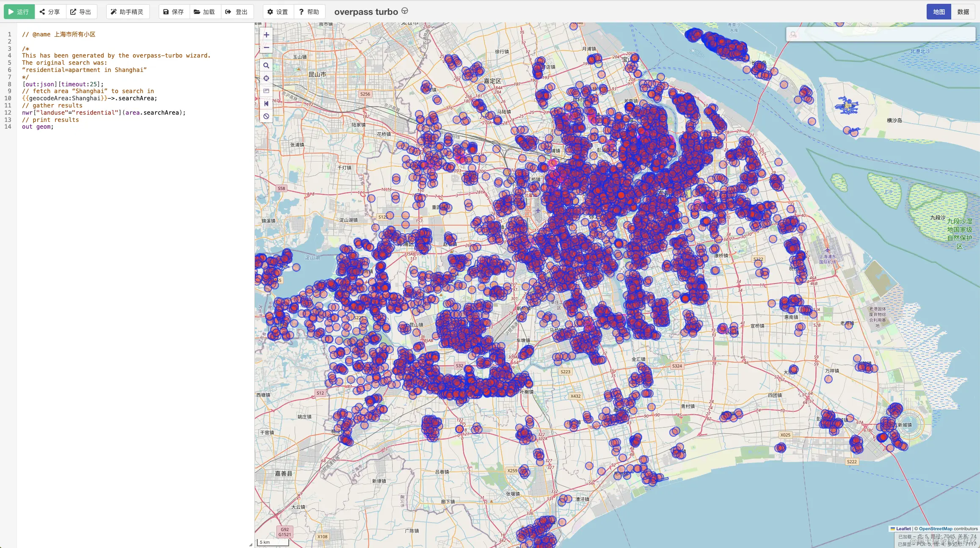Click the map zoom out minus button
980x548 pixels.
tap(266, 47)
